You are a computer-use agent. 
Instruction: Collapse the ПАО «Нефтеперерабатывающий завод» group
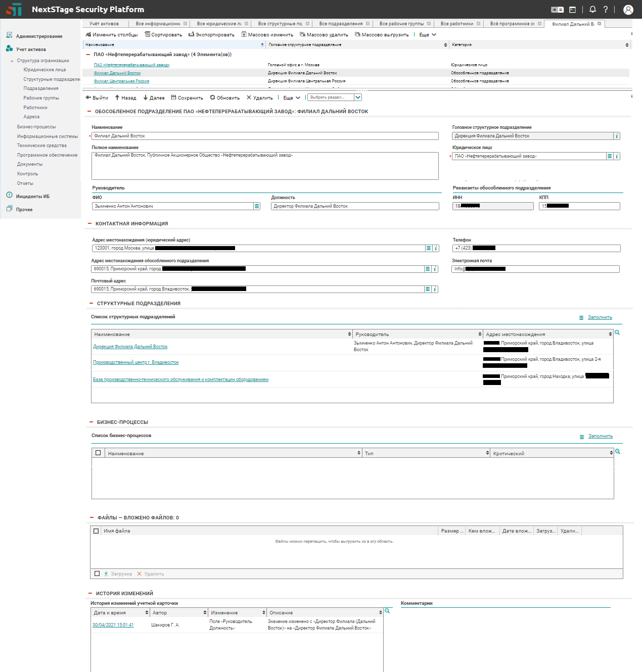click(88, 55)
